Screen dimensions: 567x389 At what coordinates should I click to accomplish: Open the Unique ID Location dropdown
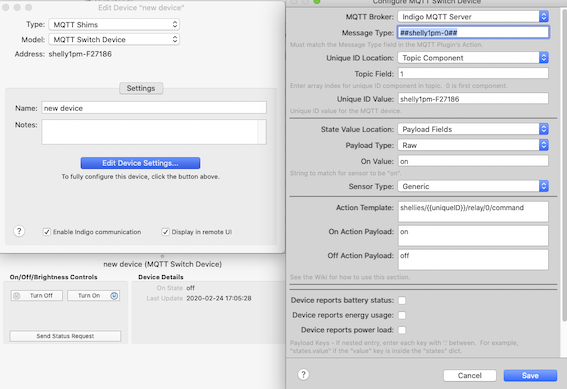coord(473,58)
